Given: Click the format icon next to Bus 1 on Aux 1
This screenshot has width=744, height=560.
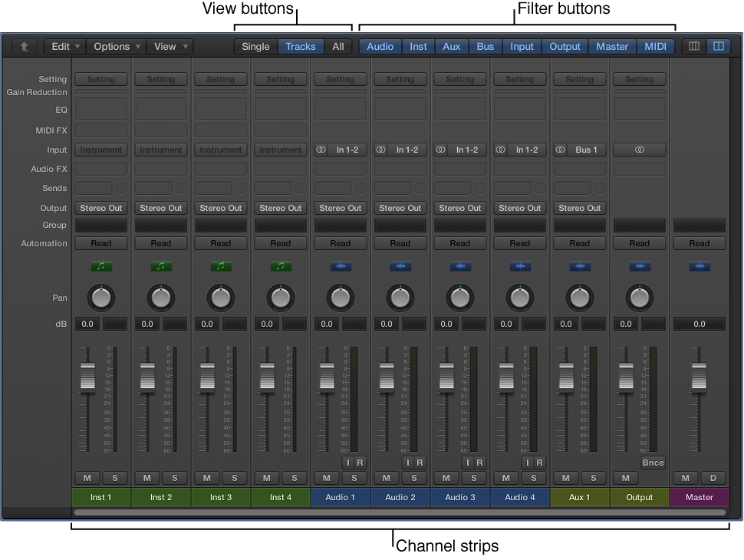Looking at the screenshot, I should (559, 150).
